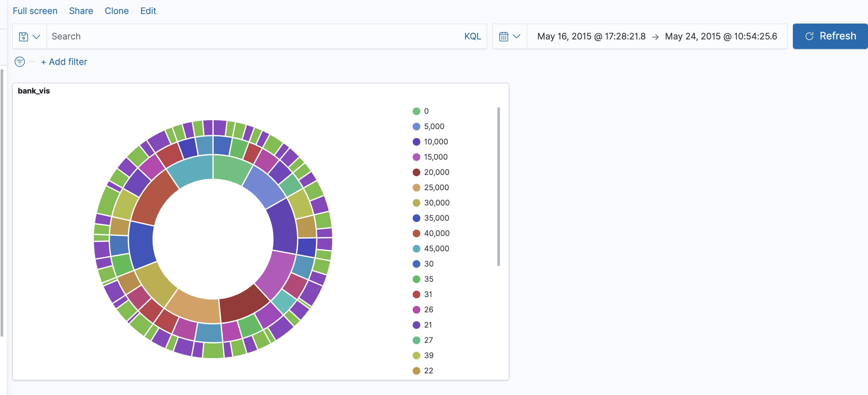The height and width of the screenshot is (395, 868).
Task: Click legend color dot for 35,000
Action: tap(416, 218)
